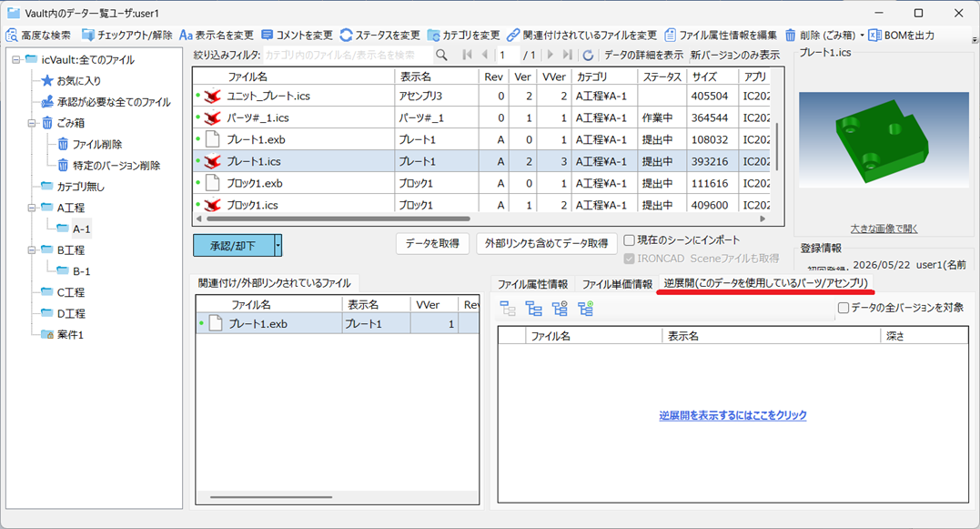Click the tree icon with the grey circle badge
Screen dimensions: 980x529
[560, 309]
